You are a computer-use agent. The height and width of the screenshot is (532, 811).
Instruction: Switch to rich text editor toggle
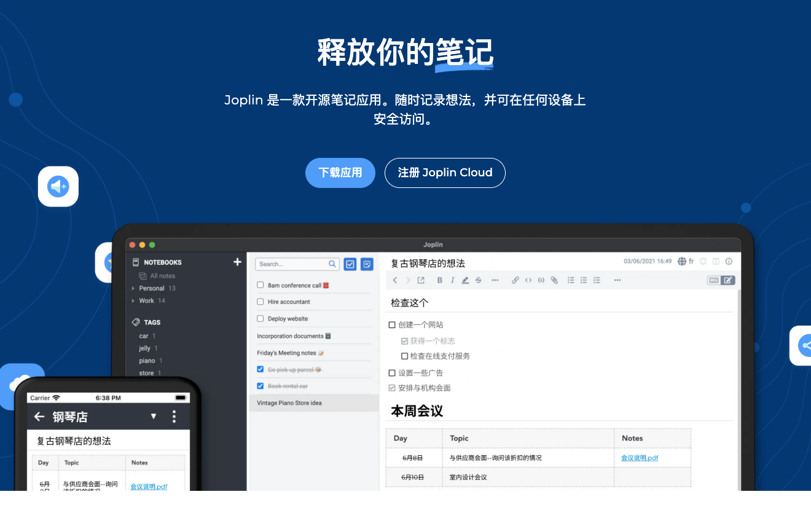click(728, 280)
